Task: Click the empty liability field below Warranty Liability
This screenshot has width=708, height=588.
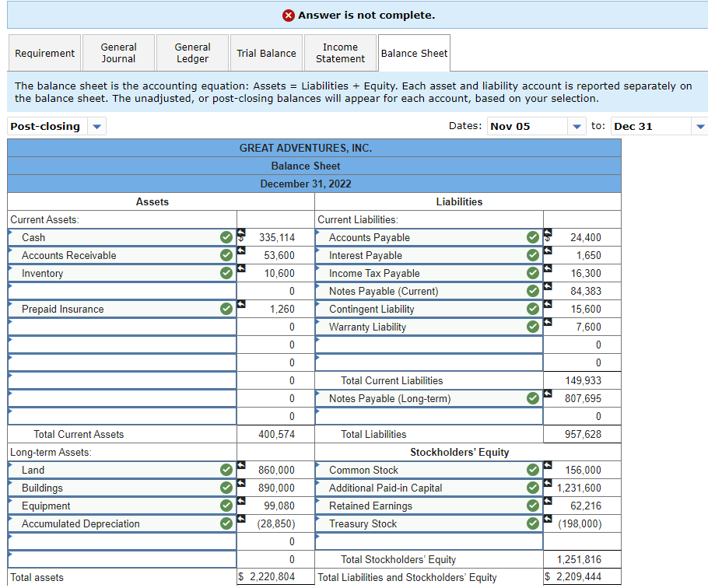Action: [x=429, y=345]
